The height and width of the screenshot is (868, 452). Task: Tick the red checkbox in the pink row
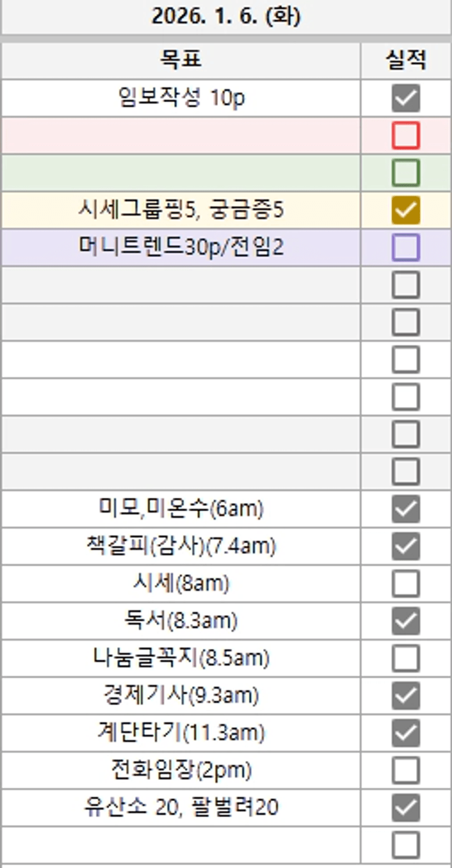click(406, 135)
